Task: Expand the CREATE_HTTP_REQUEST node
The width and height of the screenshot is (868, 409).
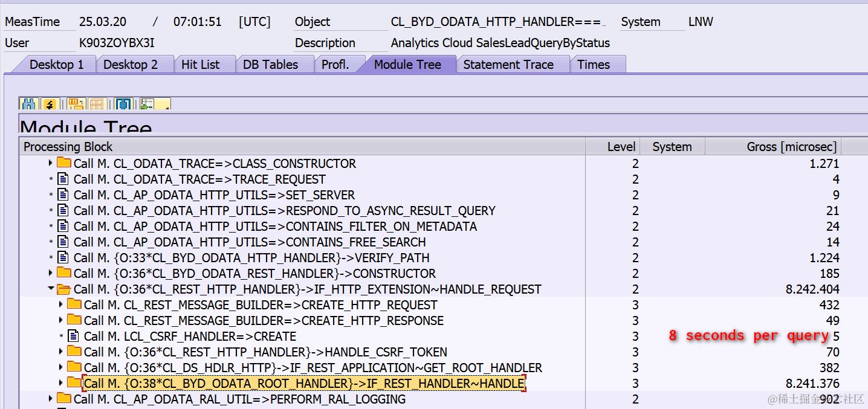Action: pyautogui.click(x=61, y=304)
